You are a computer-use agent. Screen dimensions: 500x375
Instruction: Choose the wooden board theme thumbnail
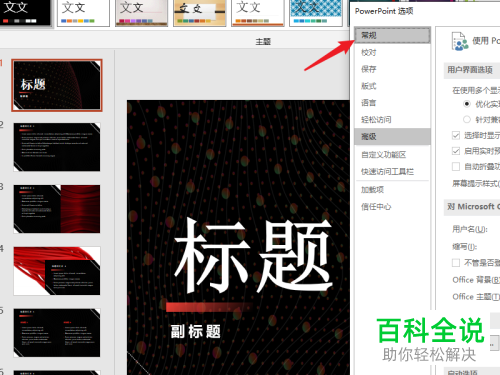(199, 13)
